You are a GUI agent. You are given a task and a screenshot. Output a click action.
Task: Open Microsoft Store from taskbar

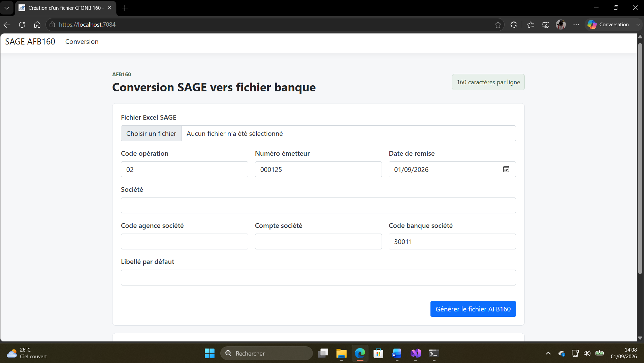click(378, 353)
